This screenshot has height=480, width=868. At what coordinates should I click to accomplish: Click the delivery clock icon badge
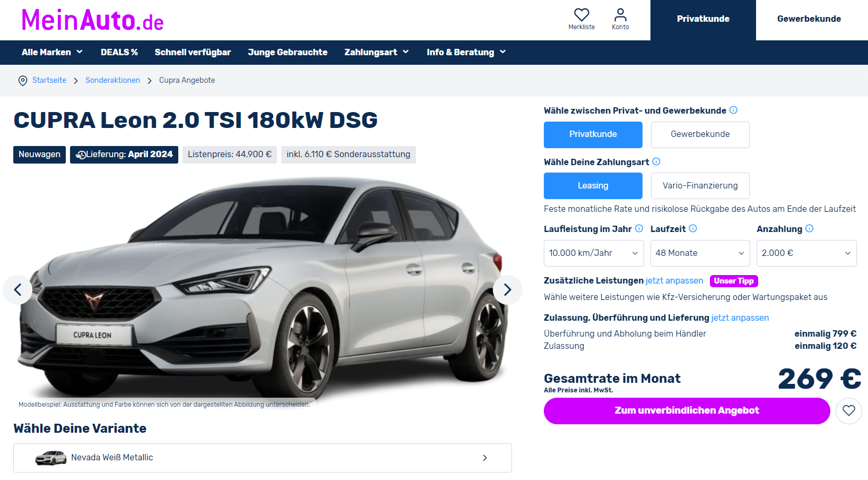pyautogui.click(x=81, y=155)
